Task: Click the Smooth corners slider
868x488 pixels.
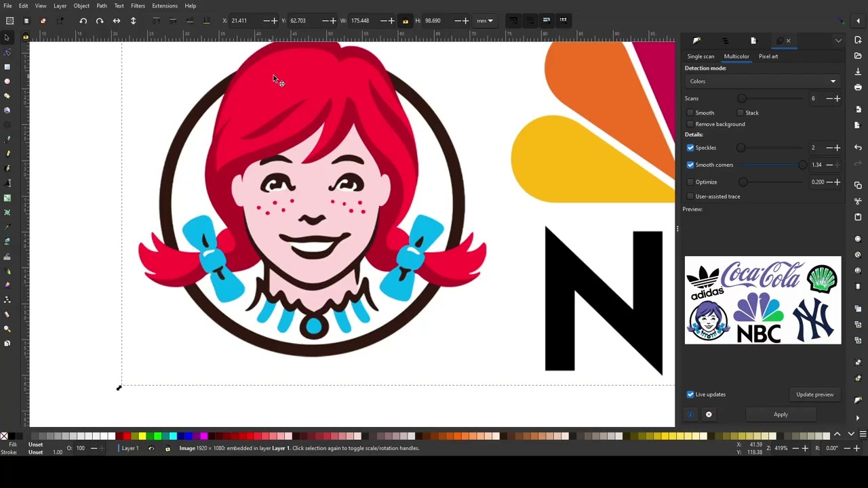Action: [773, 165]
